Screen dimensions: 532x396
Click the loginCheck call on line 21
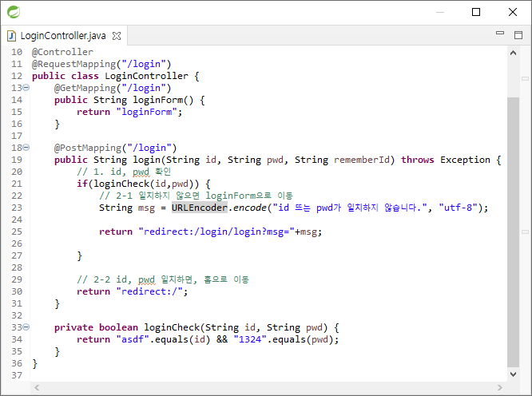pos(121,184)
